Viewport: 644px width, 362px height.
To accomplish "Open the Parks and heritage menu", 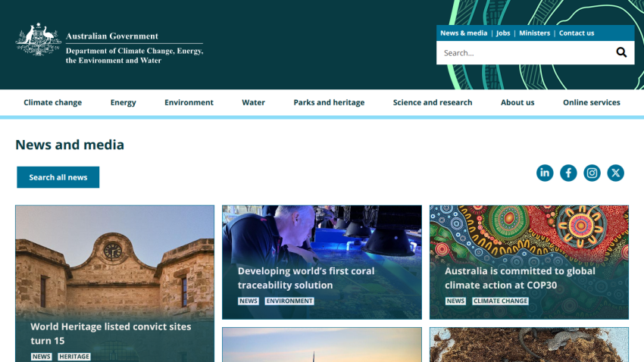I will [x=329, y=102].
